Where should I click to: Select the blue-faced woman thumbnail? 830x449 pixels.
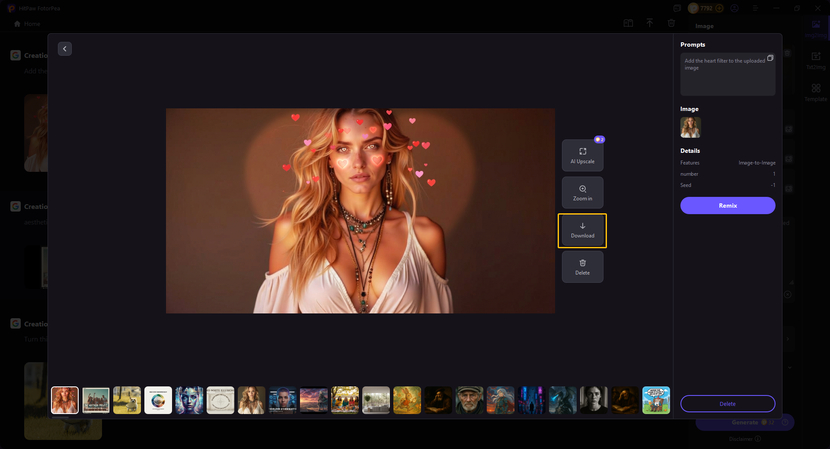[x=189, y=400]
